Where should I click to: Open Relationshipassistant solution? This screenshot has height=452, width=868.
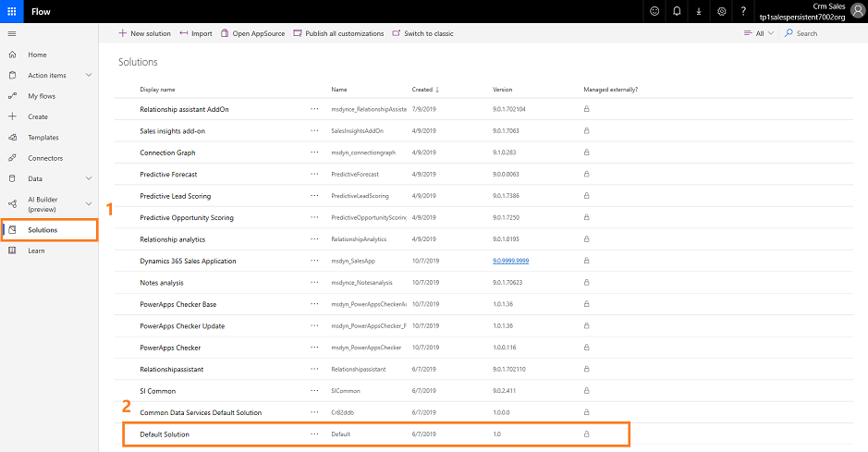coord(171,369)
